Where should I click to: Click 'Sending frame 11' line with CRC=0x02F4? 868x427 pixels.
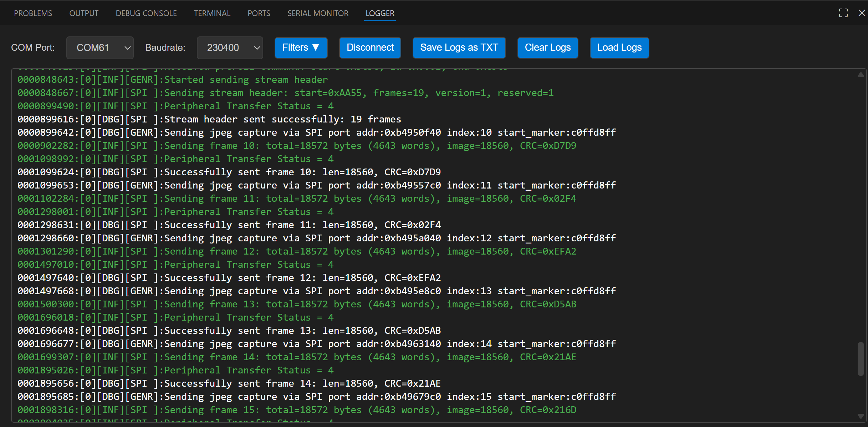tap(297, 199)
